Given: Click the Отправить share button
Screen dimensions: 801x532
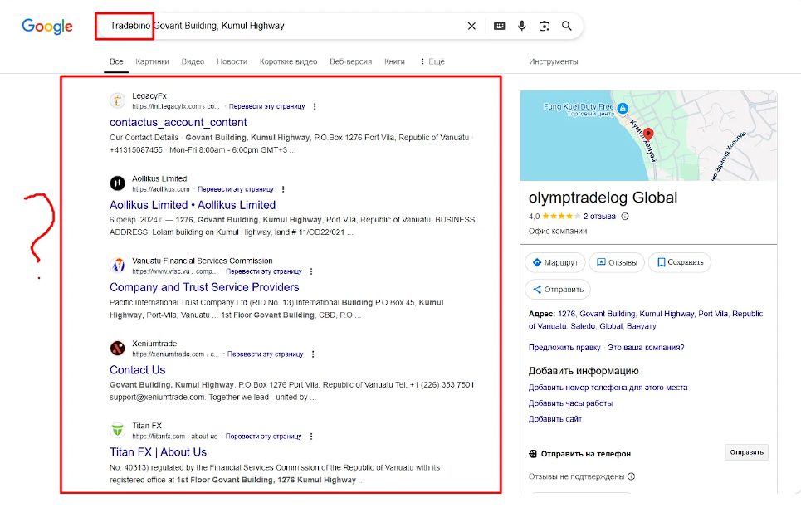Looking at the screenshot, I should tap(558, 290).
